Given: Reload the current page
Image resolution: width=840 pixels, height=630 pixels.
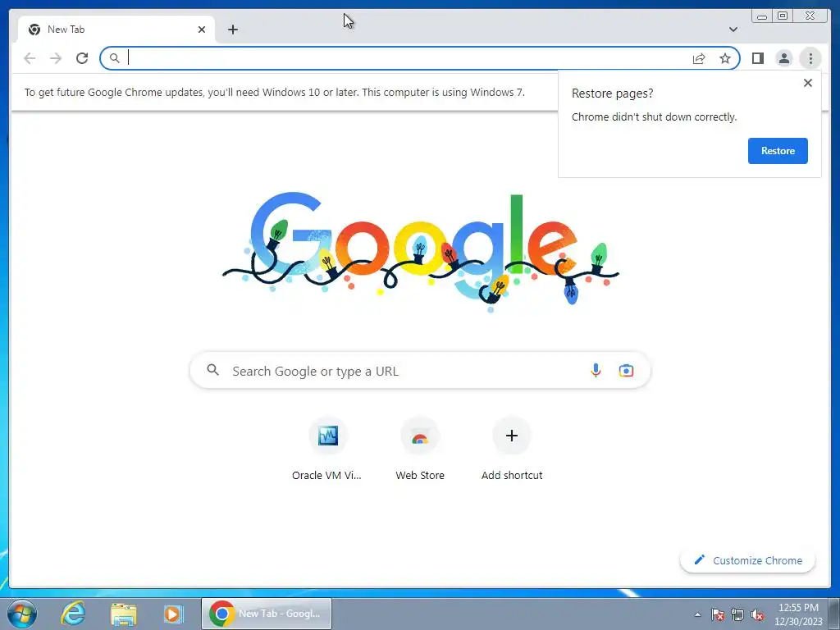Looking at the screenshot, I should pyautogui.click(x=82, y=58).
